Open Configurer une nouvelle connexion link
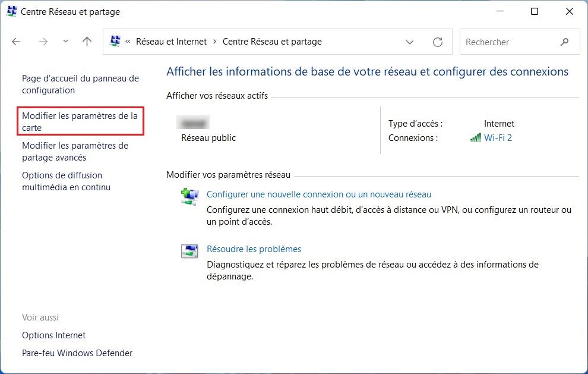The width and height of the screenshot is (588, 374). pos(318,194)
